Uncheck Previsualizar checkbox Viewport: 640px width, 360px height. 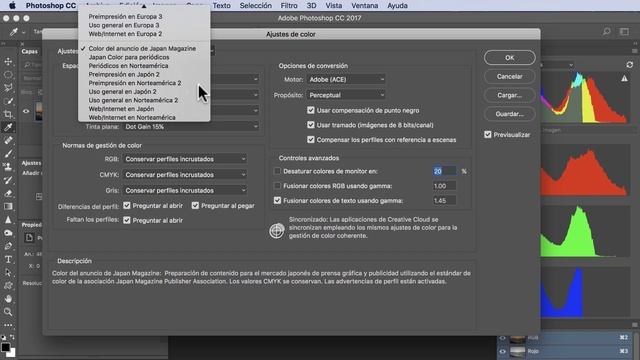[488, 134]
